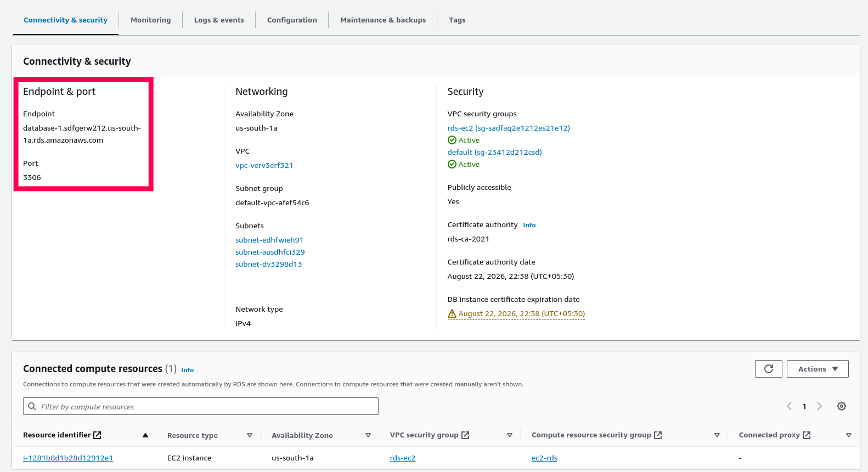The height and width of the screenshot is (472, 868).
Task: Open table preferences gear icon
Action: [842, 406]
